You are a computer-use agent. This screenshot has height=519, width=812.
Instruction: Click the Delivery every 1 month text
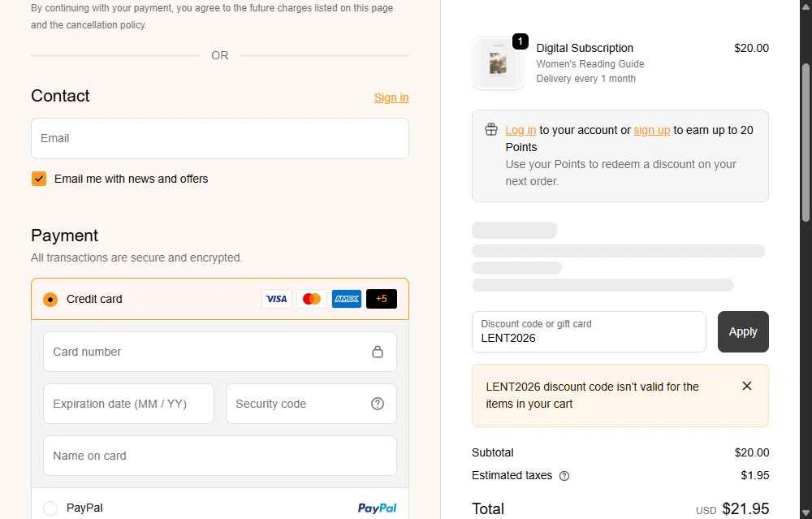585,79
